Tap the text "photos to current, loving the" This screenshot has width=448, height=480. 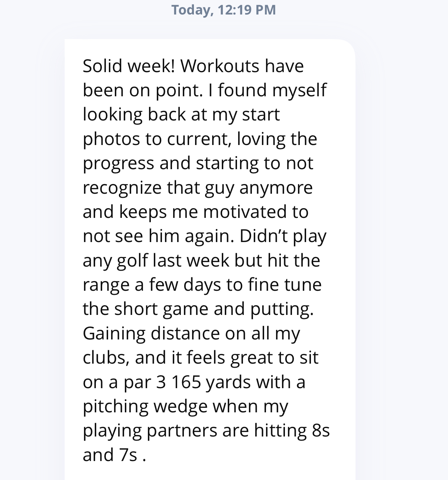coord(200,139)
